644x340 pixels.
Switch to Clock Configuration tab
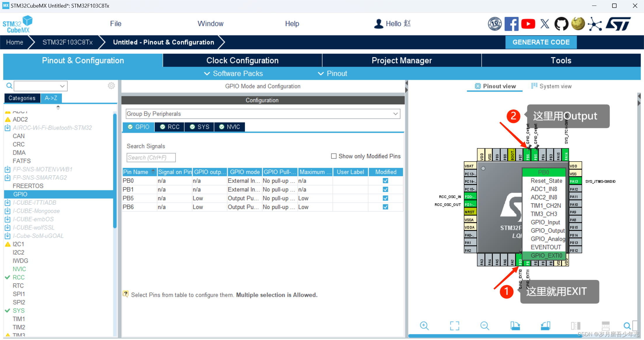click(242, 60)
